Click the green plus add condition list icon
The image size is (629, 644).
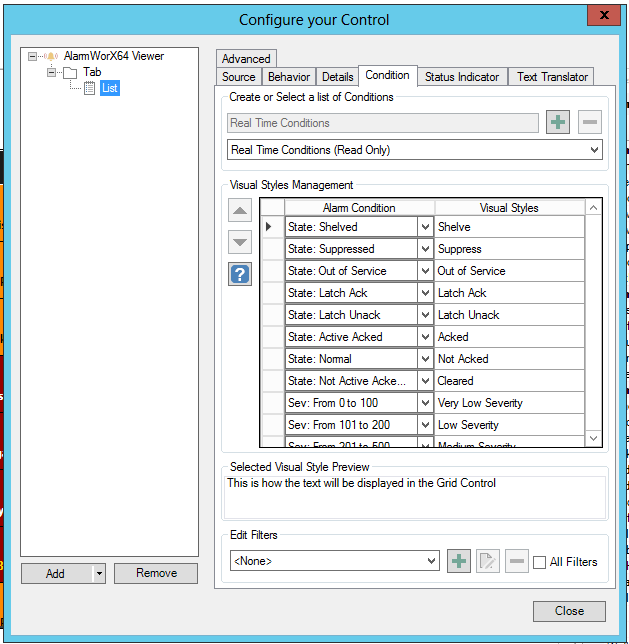(557, 123)
